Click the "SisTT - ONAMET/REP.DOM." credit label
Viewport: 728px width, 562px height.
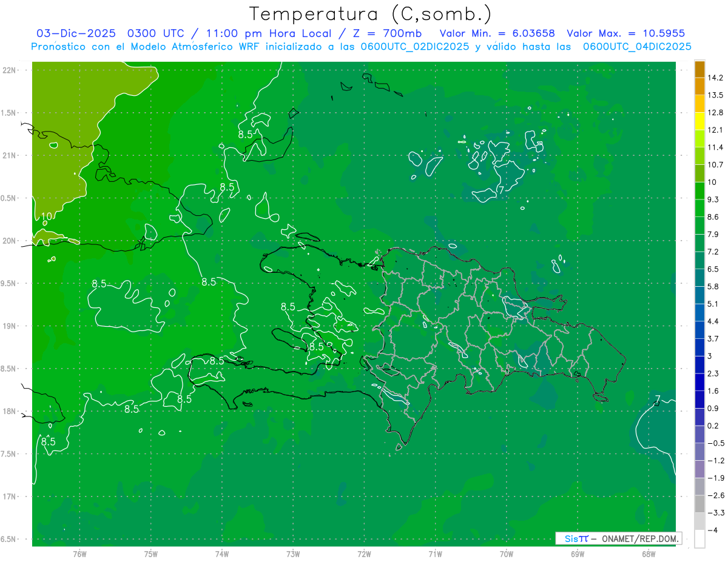pyautogui.click(x=619, y=538)
